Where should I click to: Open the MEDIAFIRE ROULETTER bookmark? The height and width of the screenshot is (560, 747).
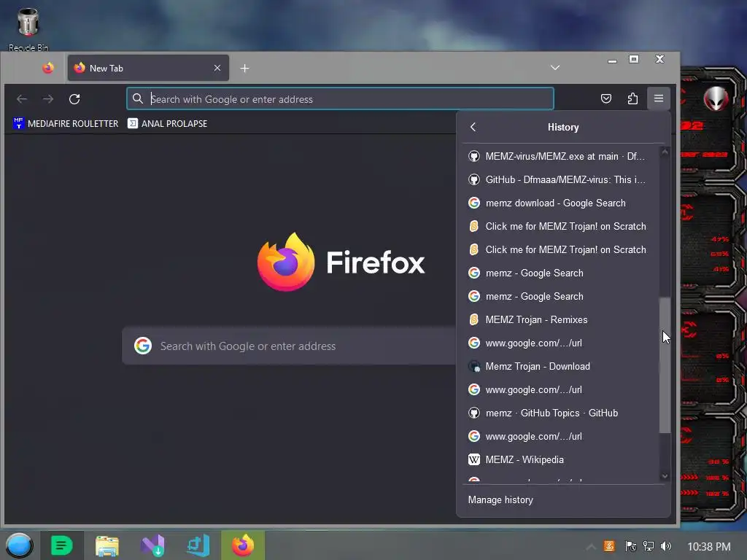(66, 123)
